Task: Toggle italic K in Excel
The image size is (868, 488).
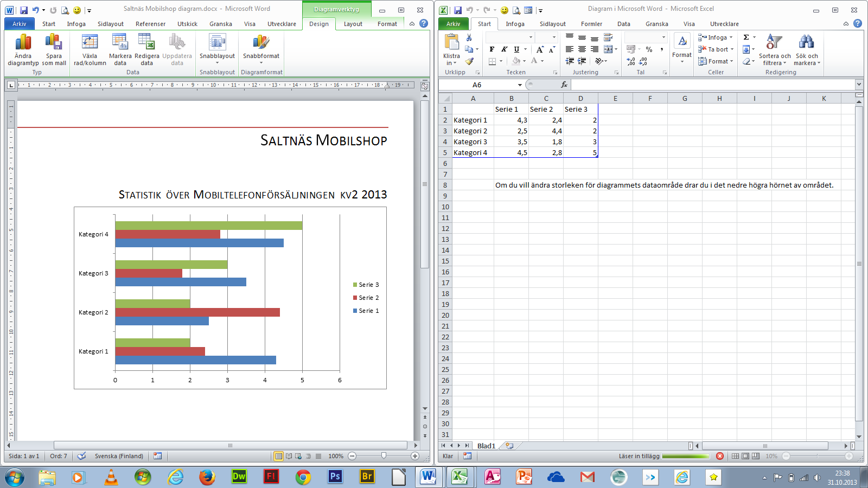Action: [x=504, y=49]
